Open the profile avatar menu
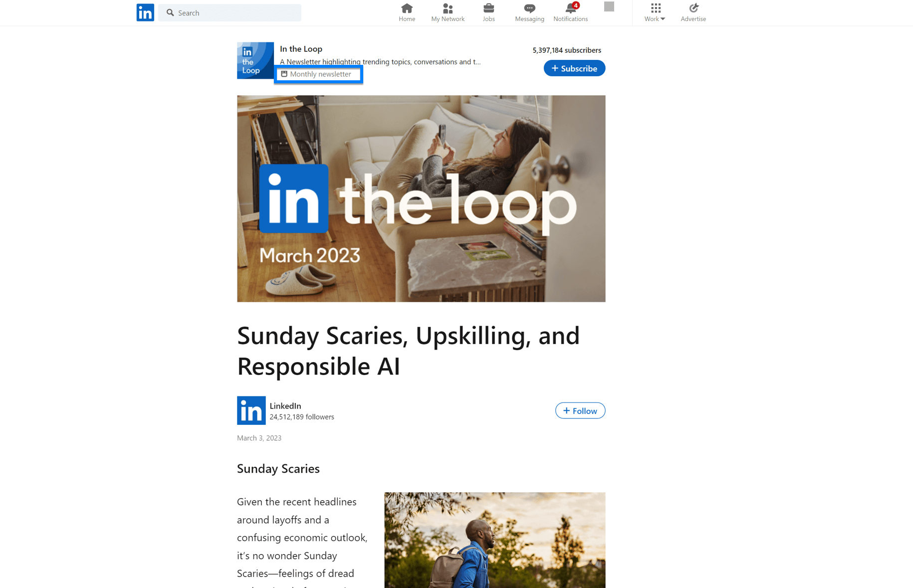The height and width of the screenshot is (588, 913). pos(609,6)
